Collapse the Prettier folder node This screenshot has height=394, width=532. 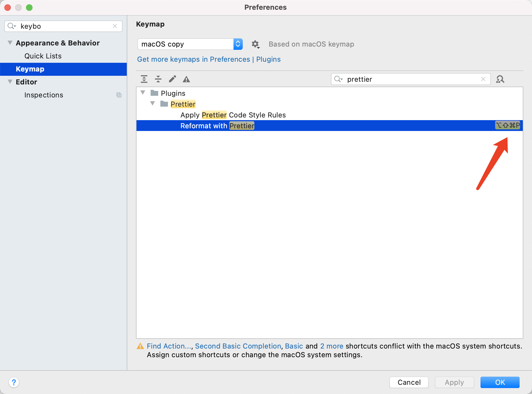coord(153,103)
